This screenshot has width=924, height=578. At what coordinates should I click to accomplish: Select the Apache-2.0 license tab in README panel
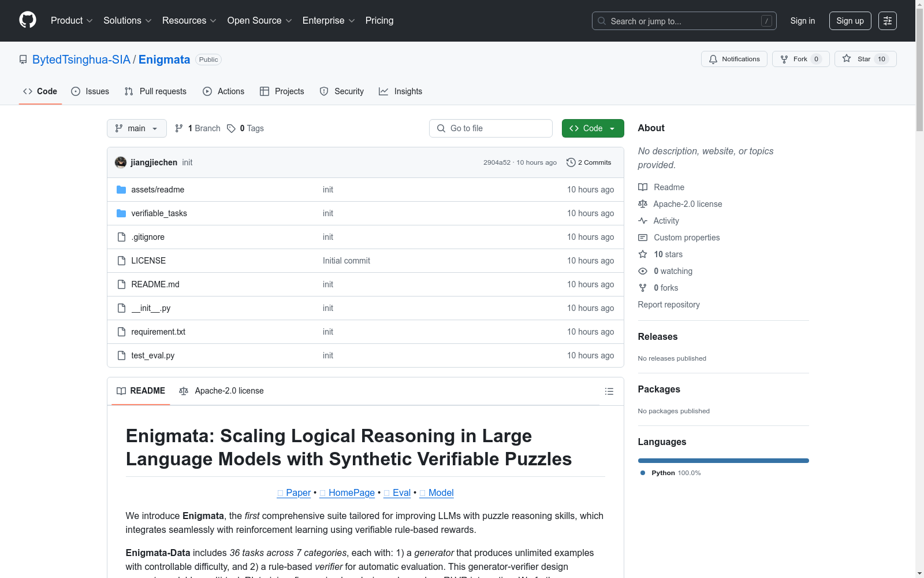[x=221, y=391]
